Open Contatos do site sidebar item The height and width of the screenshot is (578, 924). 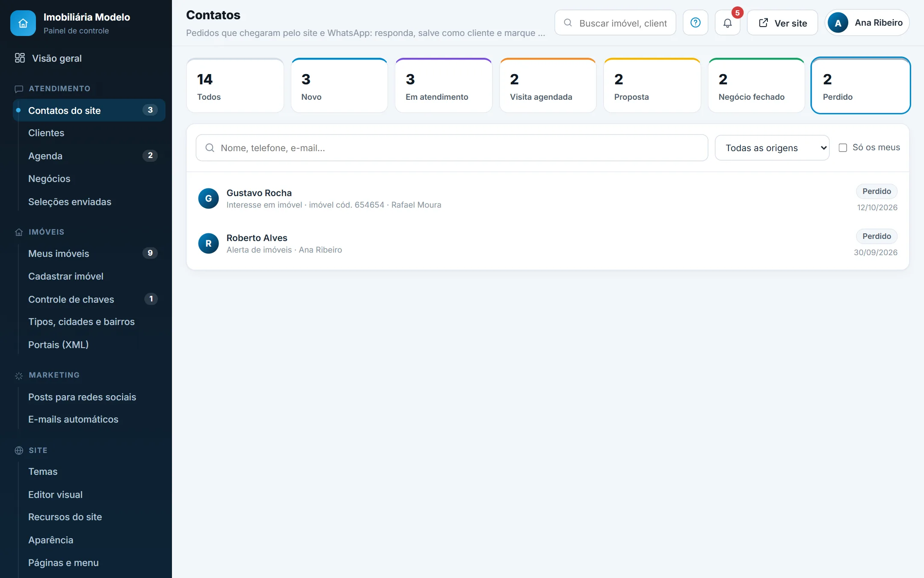(89, 110)
